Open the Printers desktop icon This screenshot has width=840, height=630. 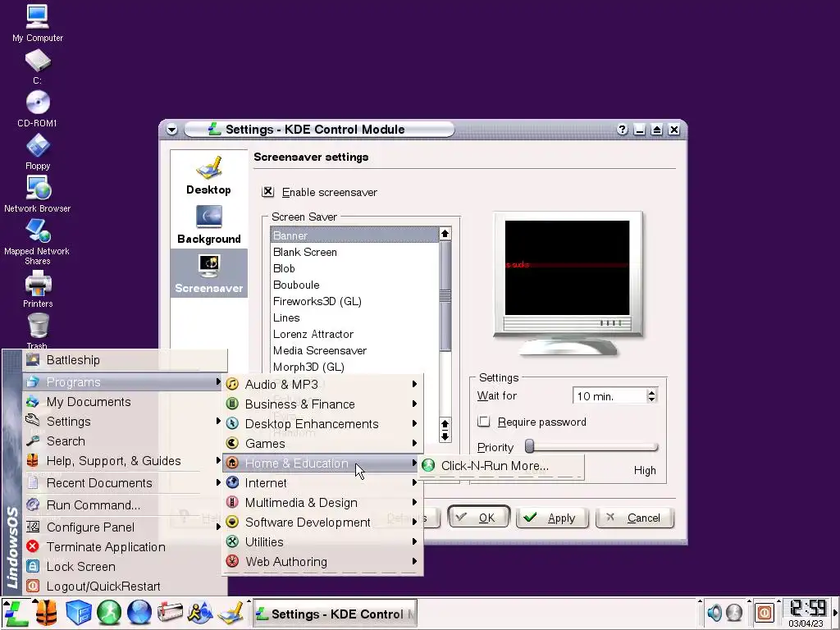[38, 290]
